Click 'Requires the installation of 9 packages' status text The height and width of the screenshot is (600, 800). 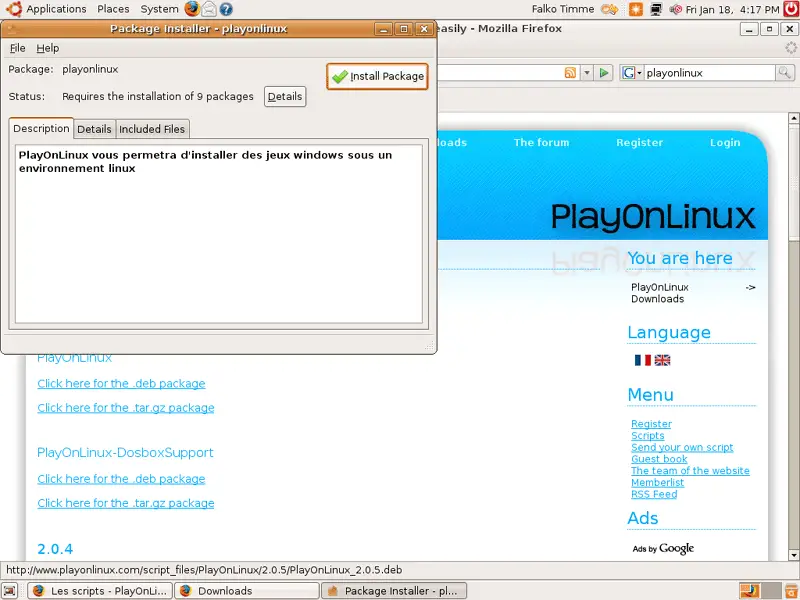click(x=158, y=96)
